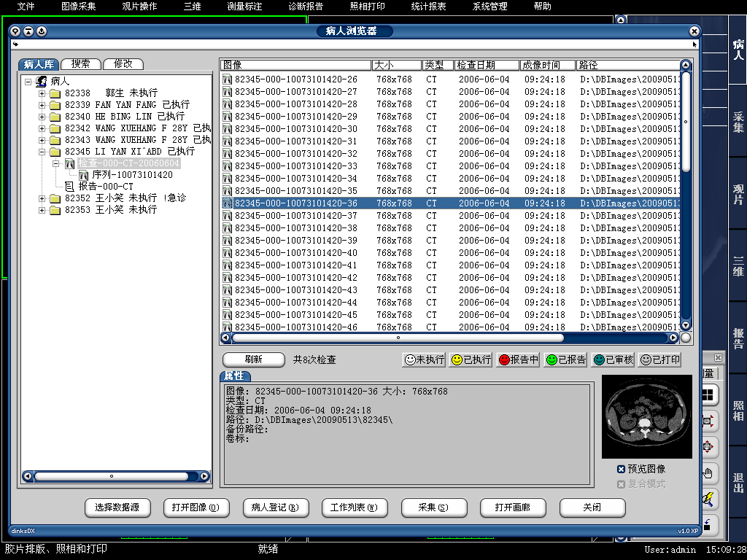This screenshot has height=560, width=747.
Task: Select the 序列-10073101420 tree item
Action: click(x=133, y=175)
